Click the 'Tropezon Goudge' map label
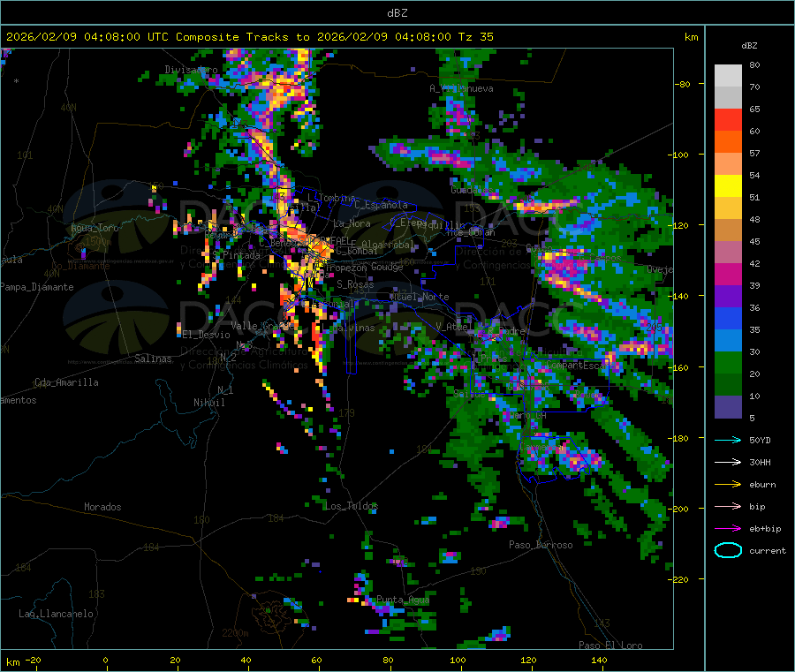This screenshot has height=672, width=795. coord(364,268)
